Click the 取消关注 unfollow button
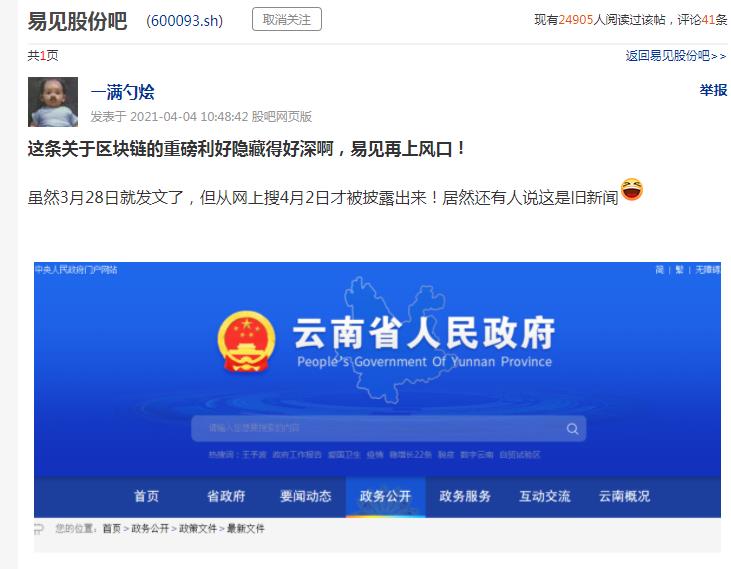 point(287,20)
